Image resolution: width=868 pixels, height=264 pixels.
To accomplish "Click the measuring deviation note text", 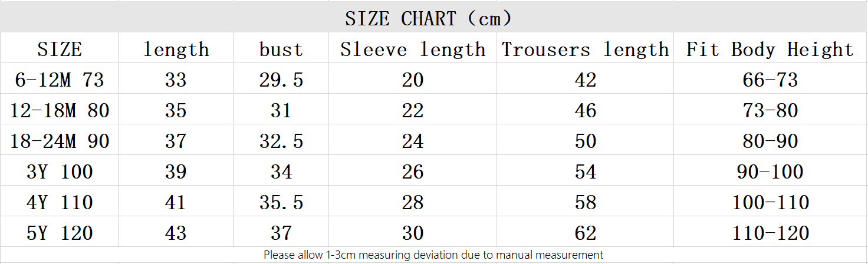I will 433,255.
